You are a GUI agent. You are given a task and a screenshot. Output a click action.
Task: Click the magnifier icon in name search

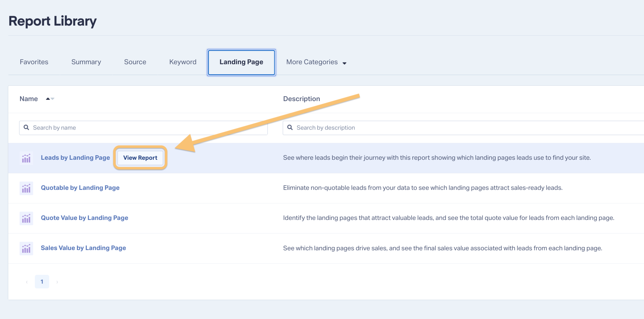click(26, 128)
